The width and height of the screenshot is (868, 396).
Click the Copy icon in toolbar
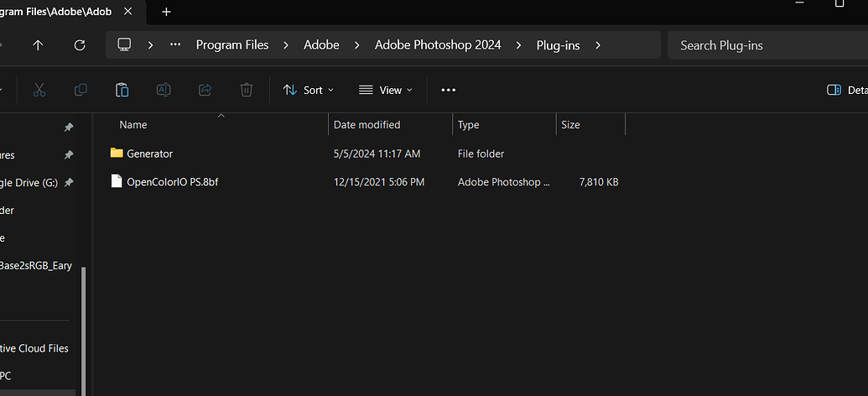(81, 90)
